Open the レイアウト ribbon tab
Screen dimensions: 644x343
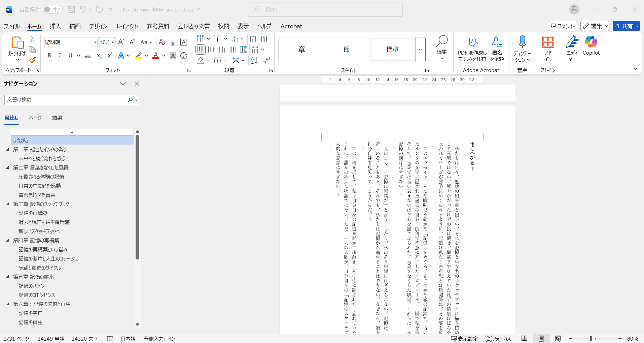(x=127, y=26)
